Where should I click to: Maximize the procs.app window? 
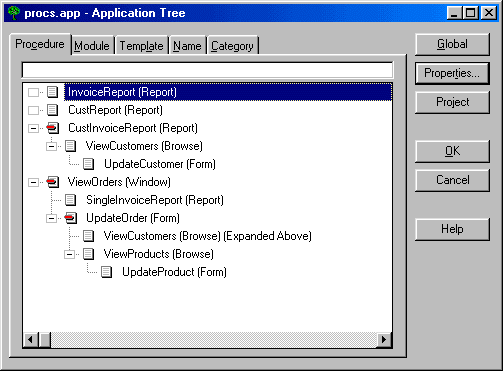tap(470, 13)
